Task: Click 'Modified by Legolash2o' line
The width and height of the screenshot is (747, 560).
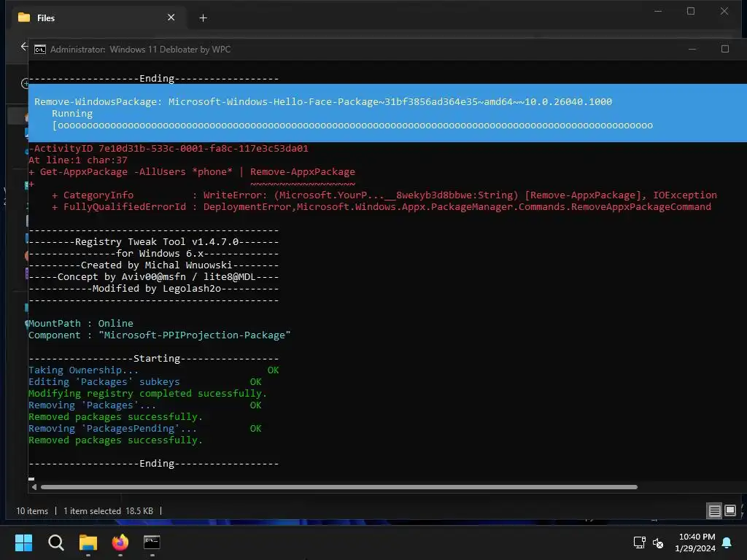Action: coord(153,289)
